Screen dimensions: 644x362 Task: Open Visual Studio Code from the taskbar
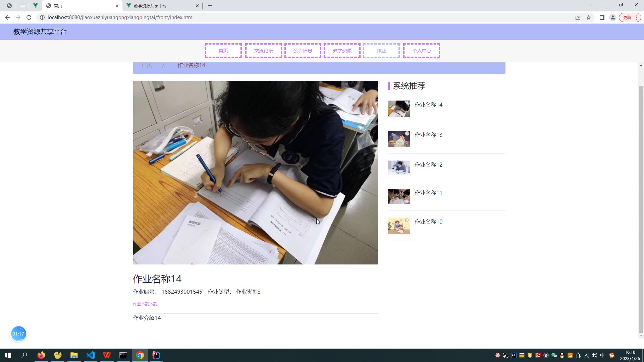[x=91, y=355]
